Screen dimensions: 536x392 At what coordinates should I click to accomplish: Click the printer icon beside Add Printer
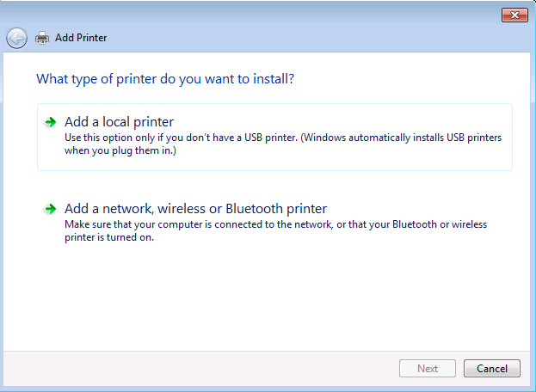(x=42, y=38)
